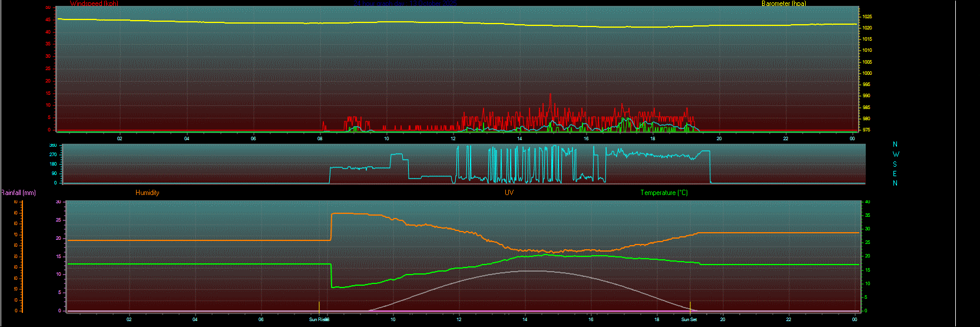Click the tallest red windspeed gust peak
Viewport: 980px width, 327px height.
tap(551, 94)
